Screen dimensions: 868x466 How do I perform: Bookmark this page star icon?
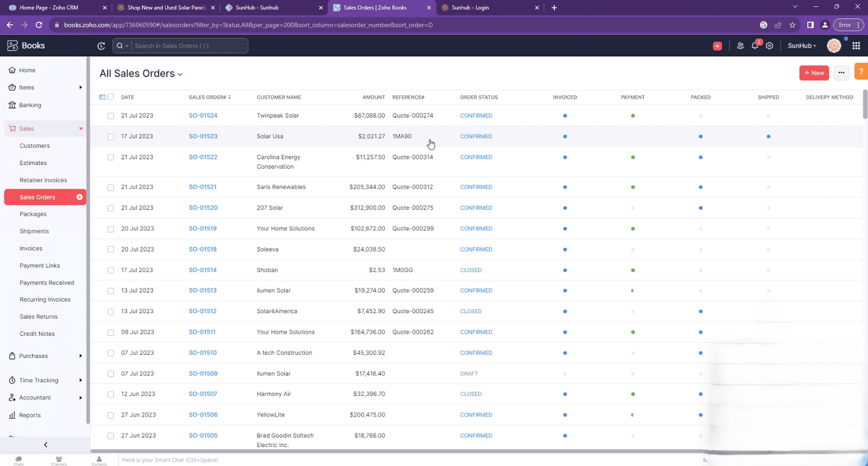tap(793, 25)
